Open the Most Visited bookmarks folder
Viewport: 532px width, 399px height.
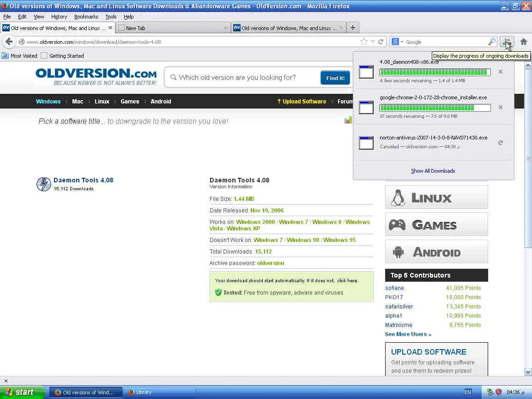[x=19, y=55]
